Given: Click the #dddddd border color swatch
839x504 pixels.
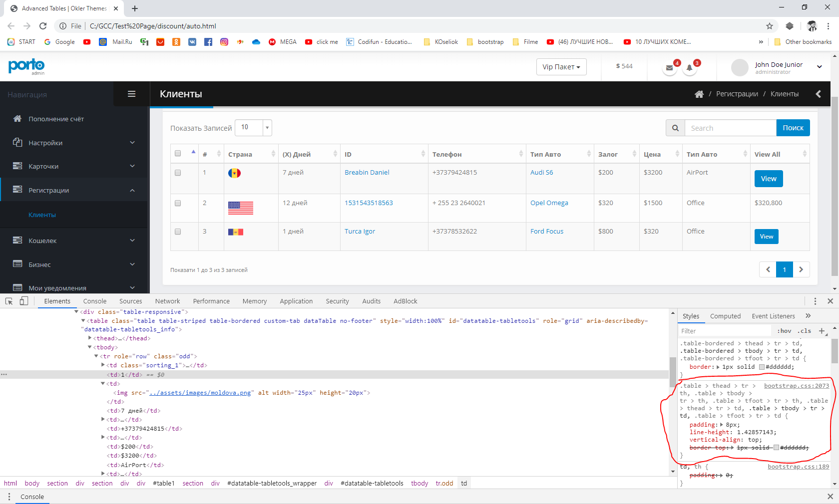Looking at the screenshot, I should point(762,367).
